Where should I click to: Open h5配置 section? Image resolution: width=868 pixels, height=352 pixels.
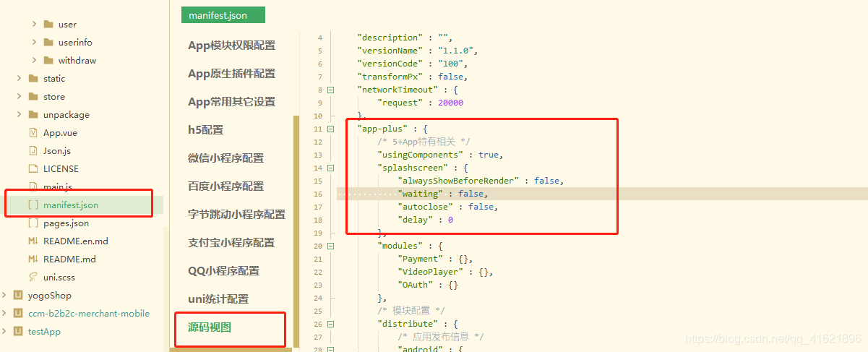[206, 130]
